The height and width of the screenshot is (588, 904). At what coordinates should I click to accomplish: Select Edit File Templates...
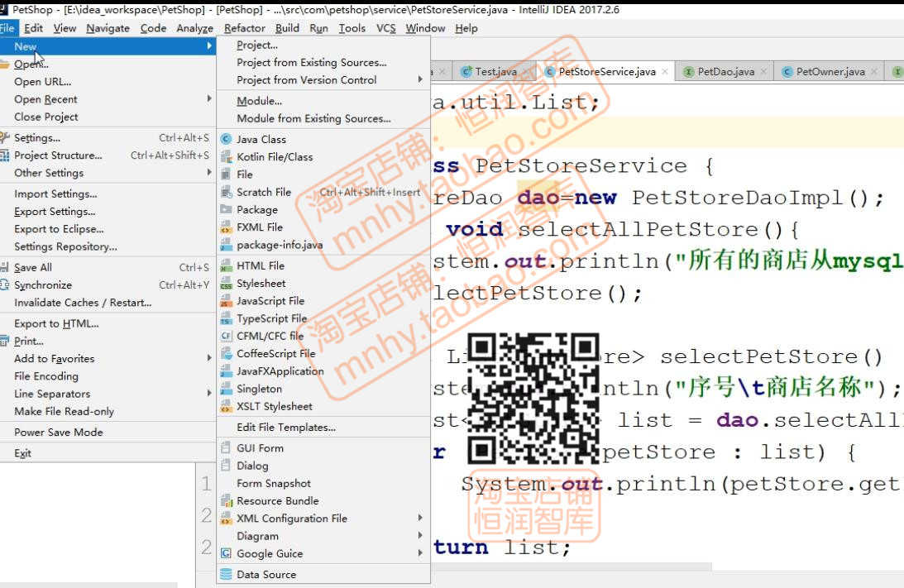(286, 428)
